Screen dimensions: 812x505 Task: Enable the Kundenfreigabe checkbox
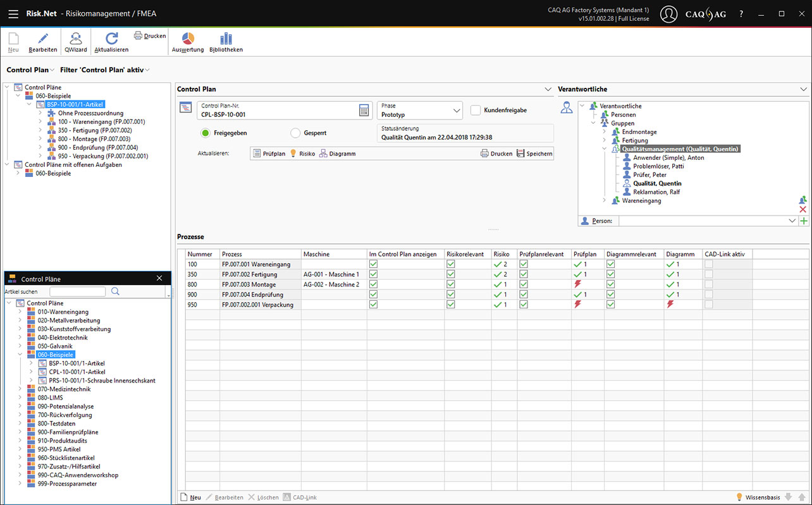tap(476, 110)
